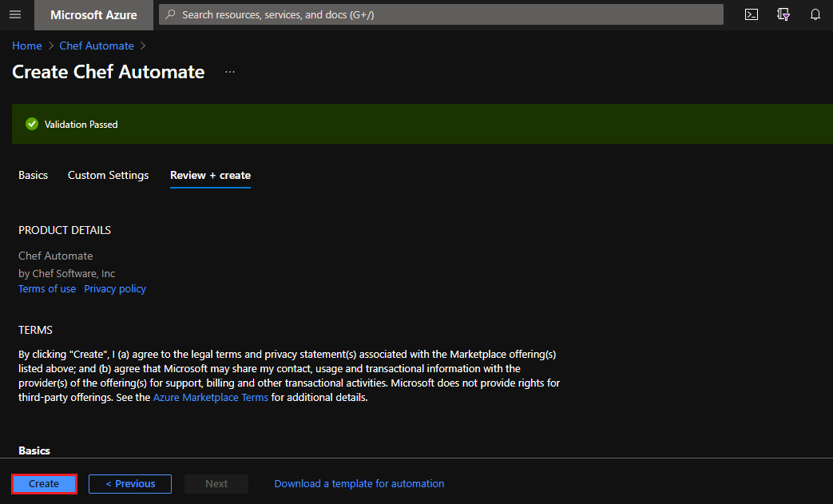This screenshot has width=833, height=504.
Task: Open the notifications bell
Action: point(815,14)
